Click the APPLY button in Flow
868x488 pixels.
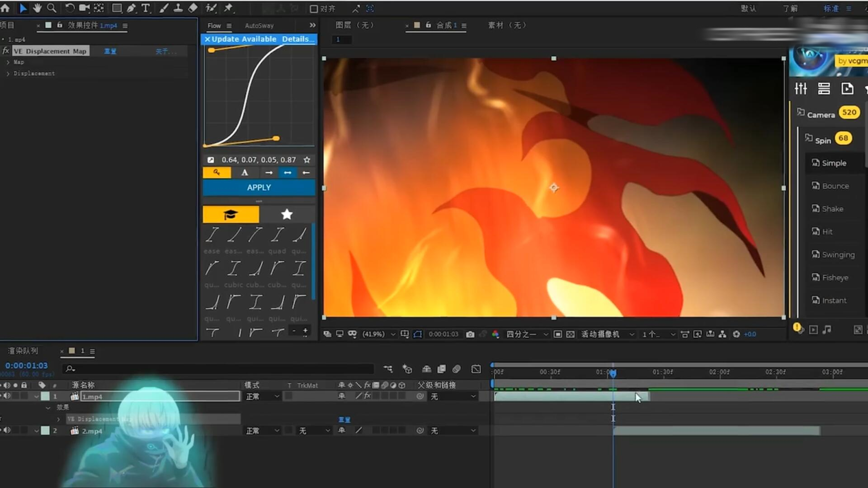click(x=259, y=188)
